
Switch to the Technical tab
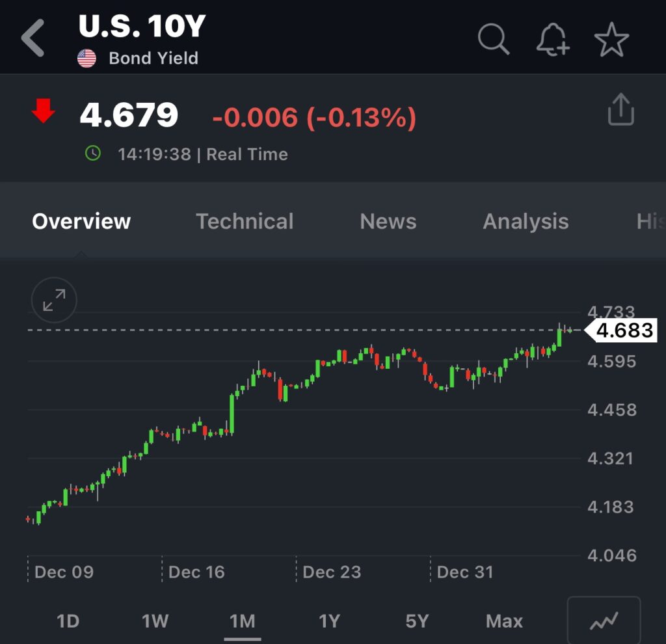point(245,222)
